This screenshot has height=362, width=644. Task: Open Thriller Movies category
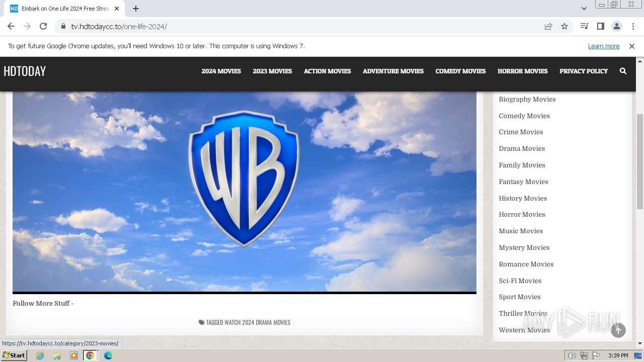tap(523, 313)
